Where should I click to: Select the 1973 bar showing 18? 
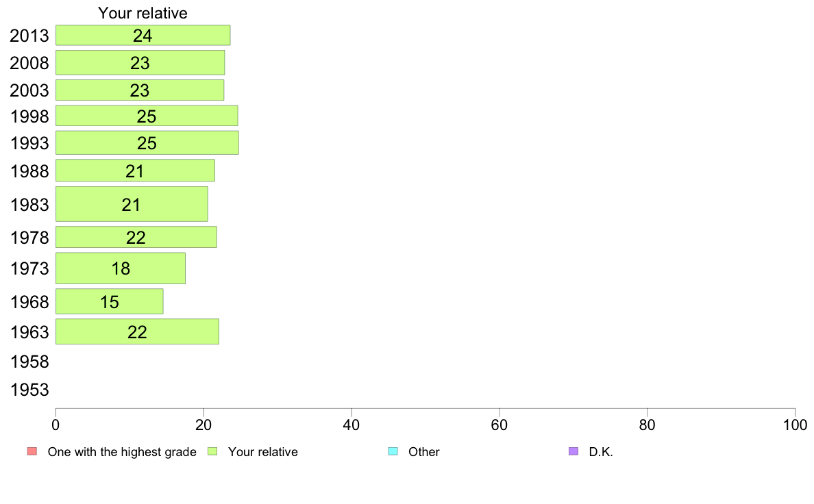(121, 268)
